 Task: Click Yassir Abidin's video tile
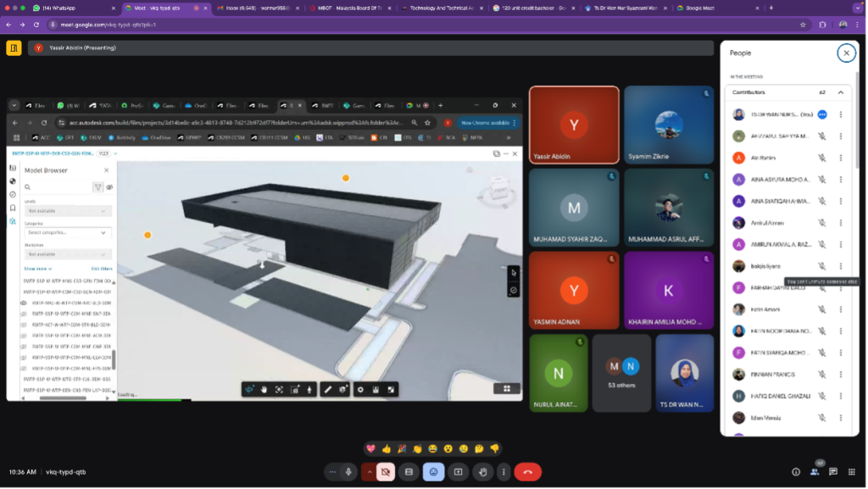click(x=574, y=125)
